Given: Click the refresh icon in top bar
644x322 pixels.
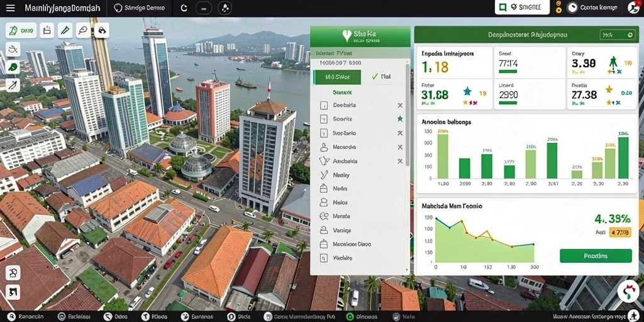Looking at the screenshot, I should (184, 8).
